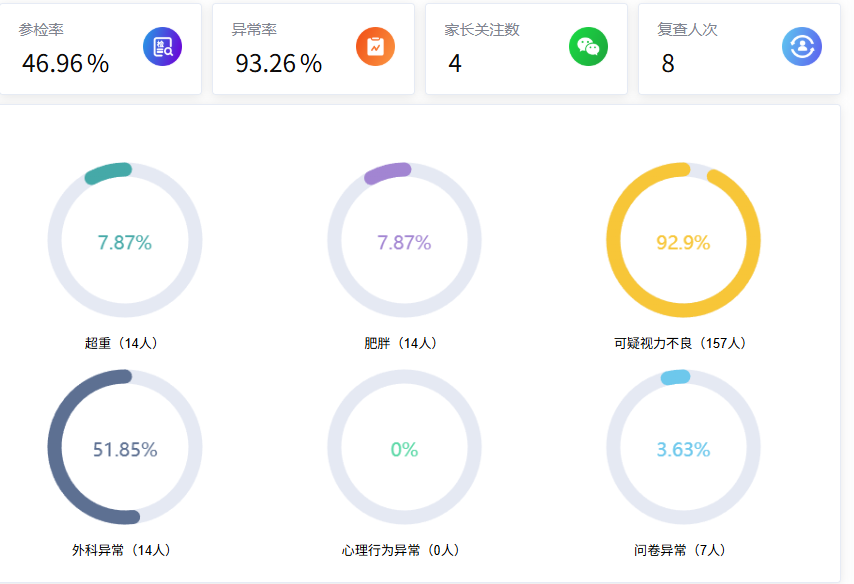
Task: Click the purple 7.87% value in 肥胖 ring
Action: tap(404, 242)
